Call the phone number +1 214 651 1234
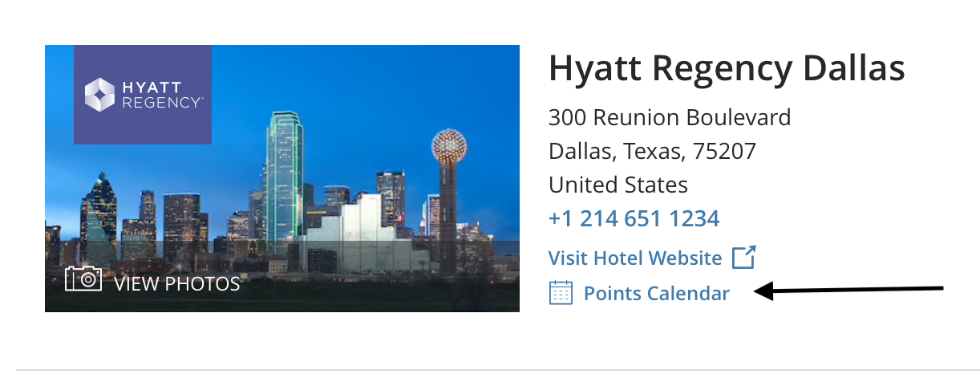980x374 pixels. pyautogui.click(x=634, y=218)
